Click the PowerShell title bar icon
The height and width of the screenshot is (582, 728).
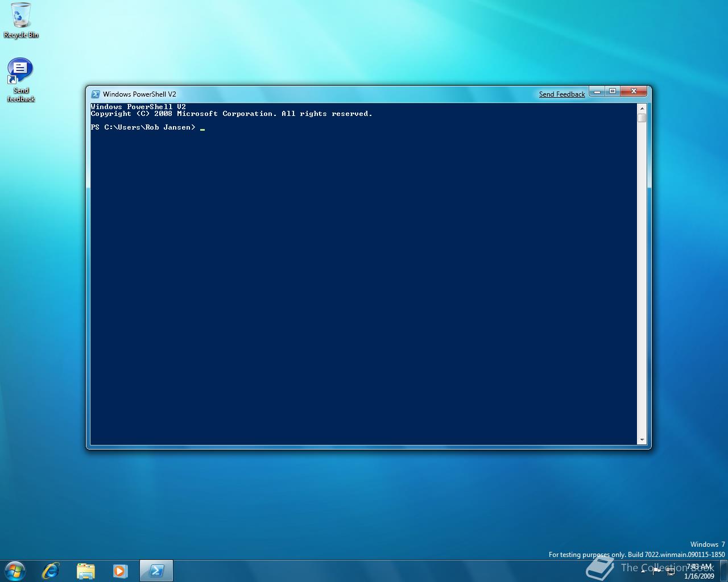96,94
